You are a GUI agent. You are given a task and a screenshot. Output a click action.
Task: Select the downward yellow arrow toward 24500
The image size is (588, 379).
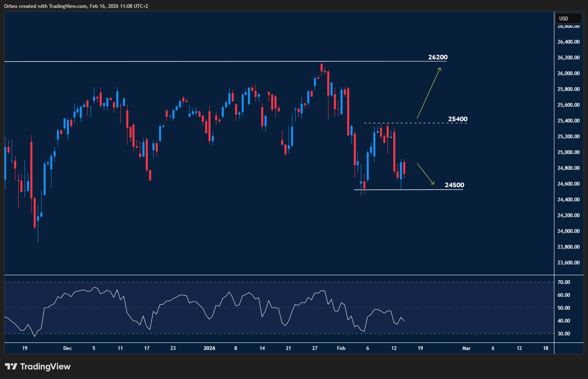pyautogui.click(x=425, y=174)
